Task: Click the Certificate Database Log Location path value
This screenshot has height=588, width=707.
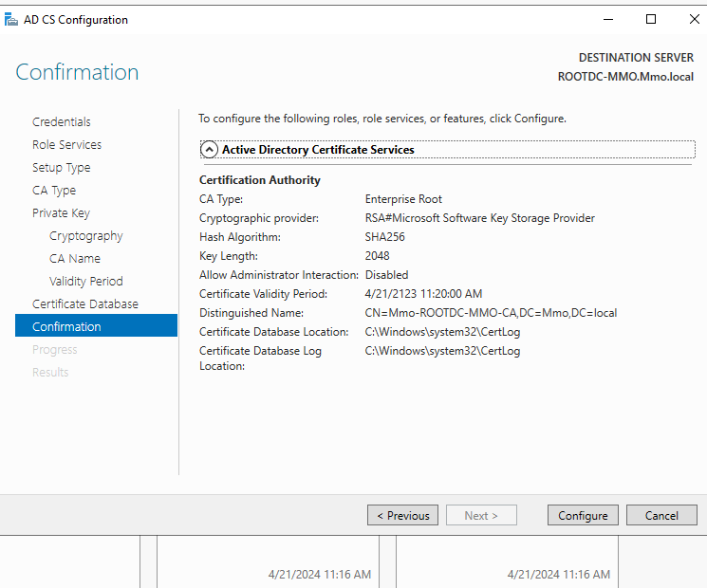Action: [x=442, y=351]
